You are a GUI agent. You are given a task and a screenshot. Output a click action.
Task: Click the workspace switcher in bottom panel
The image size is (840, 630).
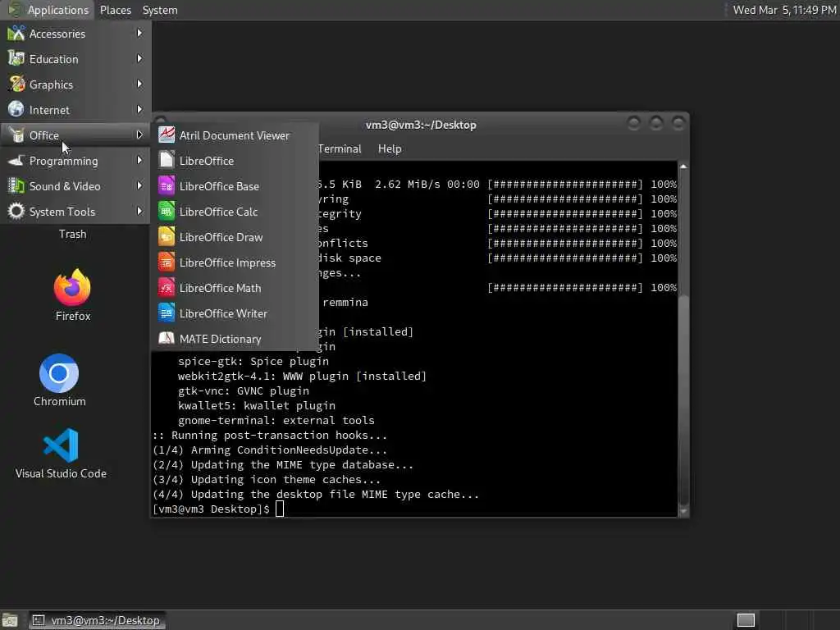point(746,620)
